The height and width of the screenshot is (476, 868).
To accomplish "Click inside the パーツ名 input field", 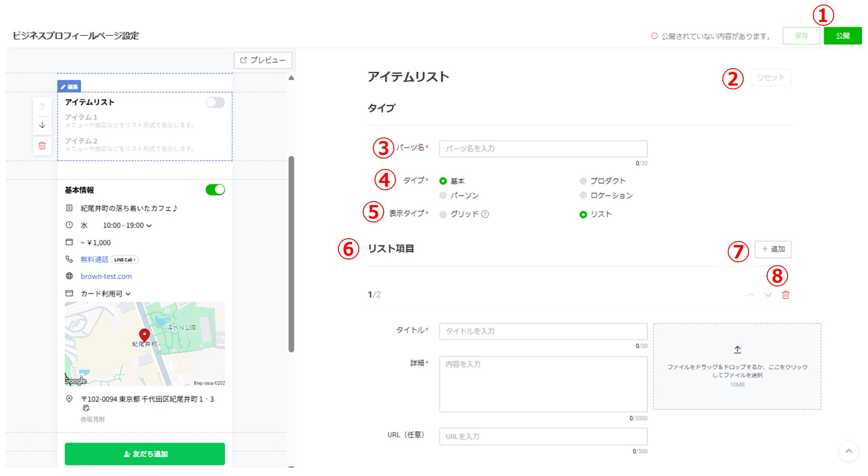I will point(542,149).
